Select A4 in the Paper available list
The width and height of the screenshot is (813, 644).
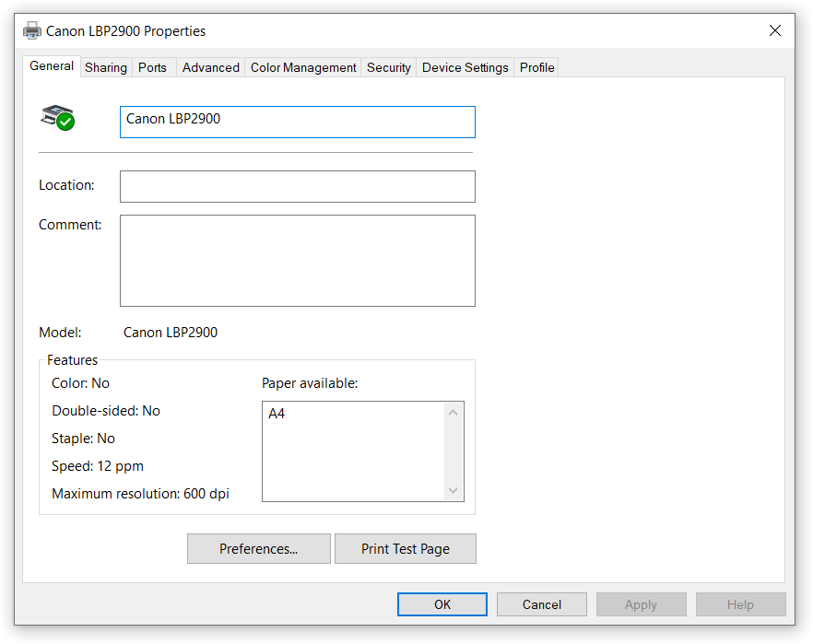[277, 415]
